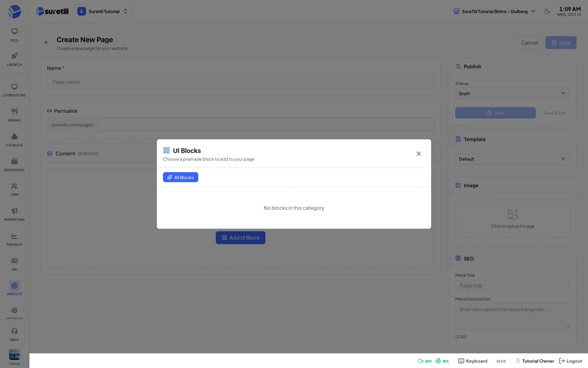Click the Add UI Block button
588x368 pixels.
tap(241, 238)
